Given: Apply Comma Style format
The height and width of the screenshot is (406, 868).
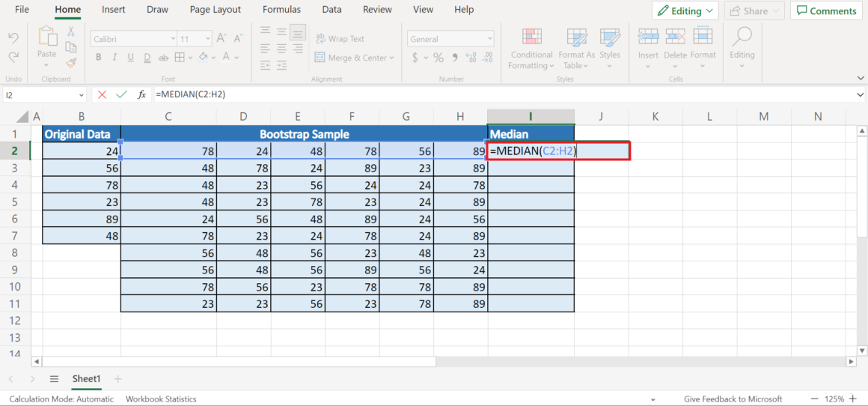Looking at the screenshot, I should point(456,58).
